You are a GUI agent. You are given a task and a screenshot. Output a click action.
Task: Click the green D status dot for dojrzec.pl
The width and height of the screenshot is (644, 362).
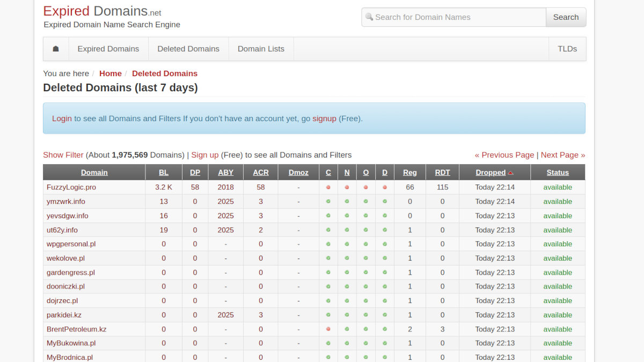385,301
